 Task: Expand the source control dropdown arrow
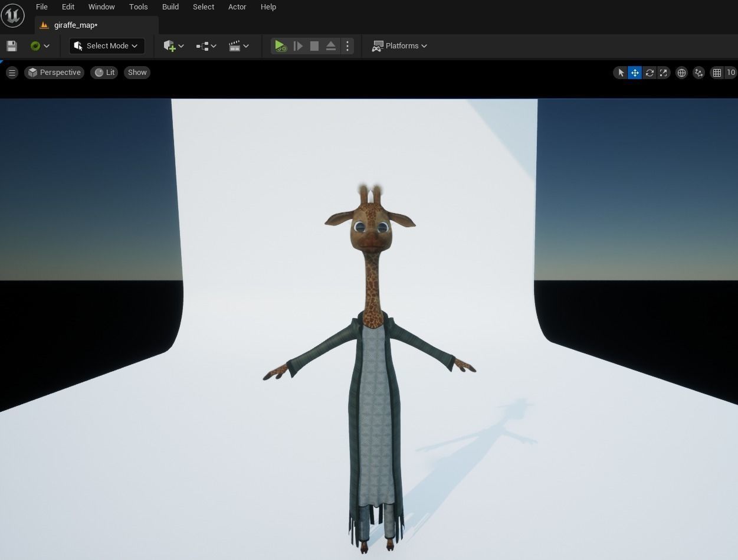(47, 46)
